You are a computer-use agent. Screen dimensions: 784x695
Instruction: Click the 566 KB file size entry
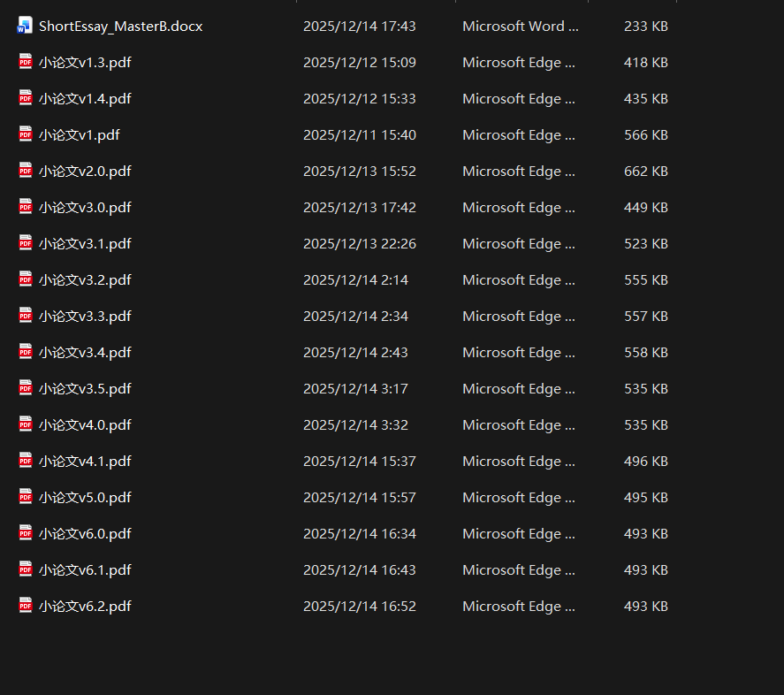645,135
